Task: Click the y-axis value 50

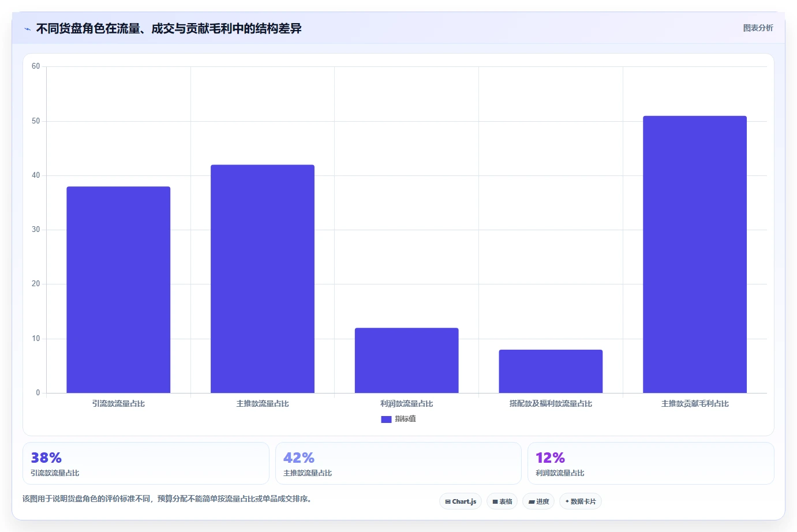Action: (36, 121)
